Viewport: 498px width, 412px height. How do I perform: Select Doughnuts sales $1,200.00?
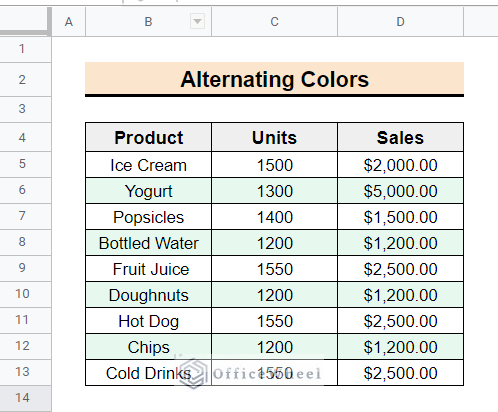click(x=400, y=295)
